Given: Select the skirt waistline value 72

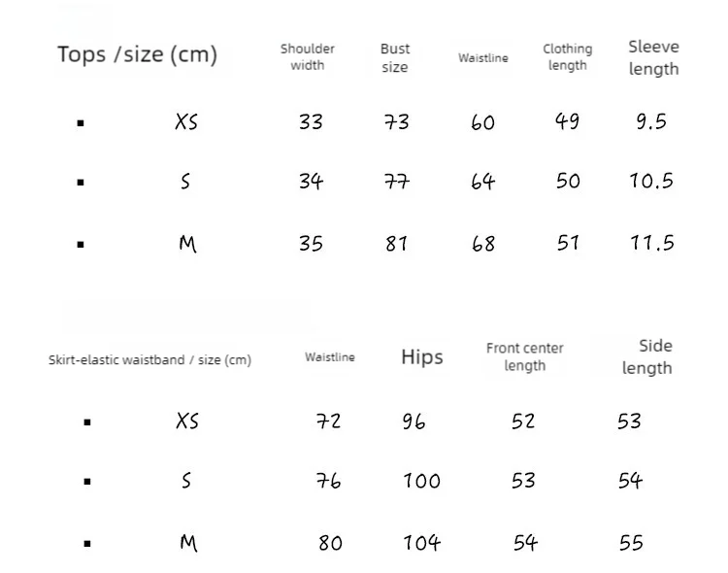Looking at the screenshot, I should [x=328, y=421].
